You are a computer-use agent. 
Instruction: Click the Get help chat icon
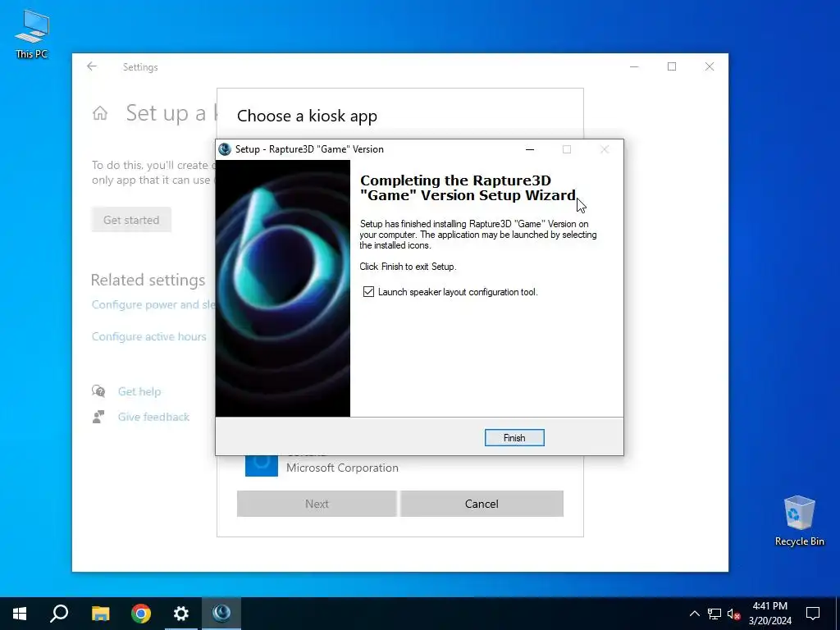point(98,391)
